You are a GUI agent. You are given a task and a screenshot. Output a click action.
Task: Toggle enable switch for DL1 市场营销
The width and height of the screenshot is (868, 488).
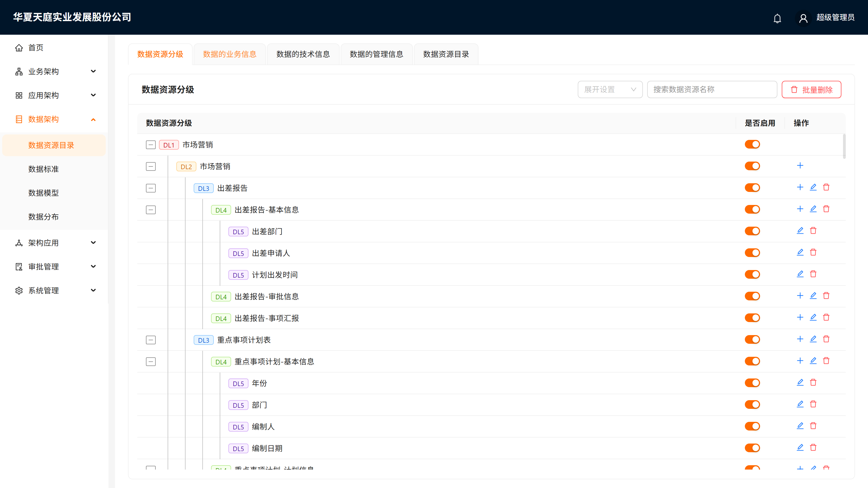[752, 145]
